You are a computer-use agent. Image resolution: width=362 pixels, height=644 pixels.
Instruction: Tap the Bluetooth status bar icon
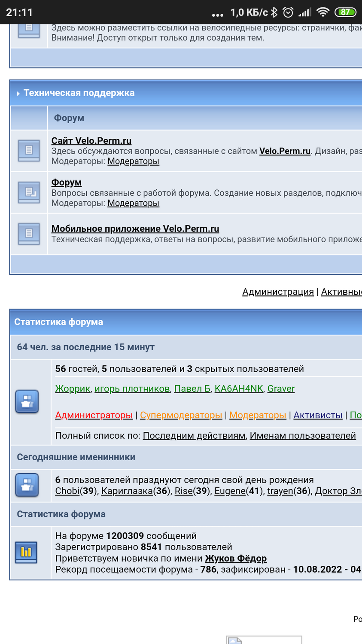pyautogui.click(x=274, y=12)
